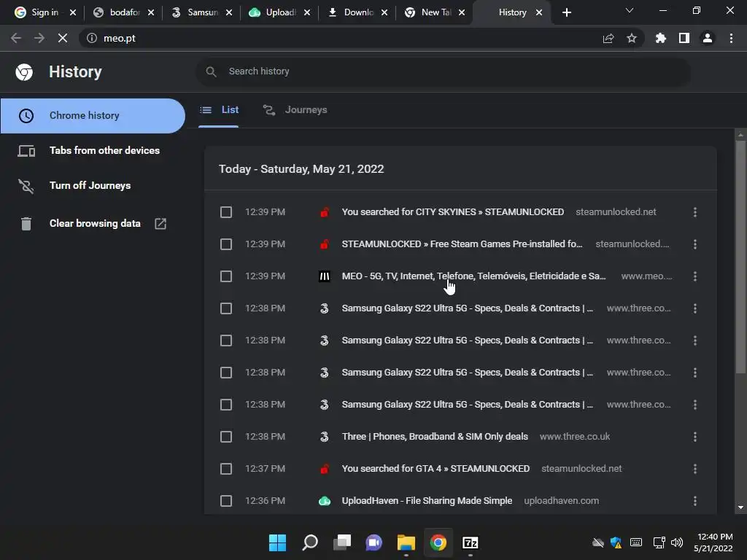Click the network tray icon
The height and width of the screenshot is (560, 747).
tap(659, 542)
